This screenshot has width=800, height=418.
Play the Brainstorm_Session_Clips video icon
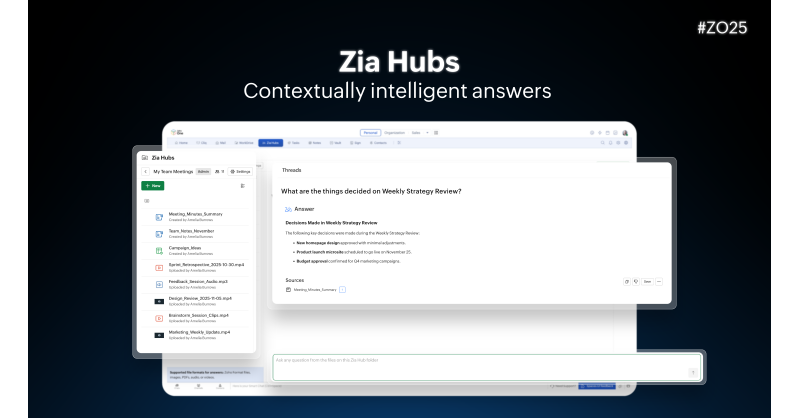coord(159,318)
